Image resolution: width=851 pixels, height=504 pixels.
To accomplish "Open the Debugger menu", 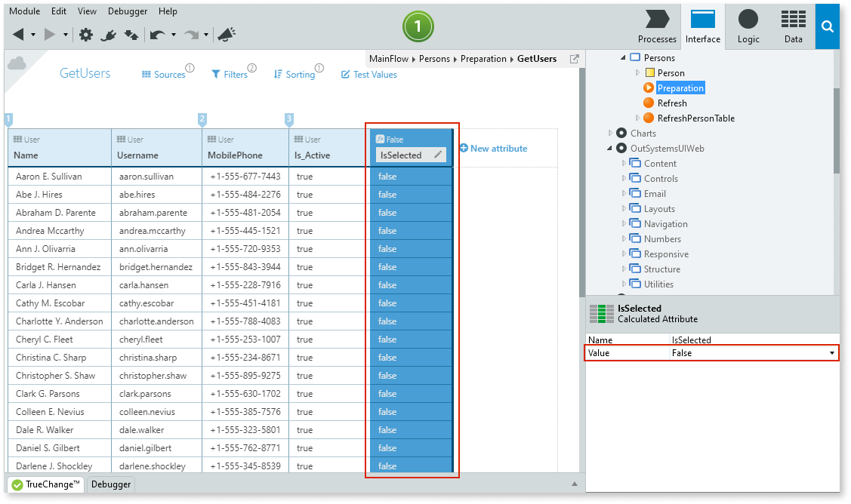I will click(x=128, y=11).
